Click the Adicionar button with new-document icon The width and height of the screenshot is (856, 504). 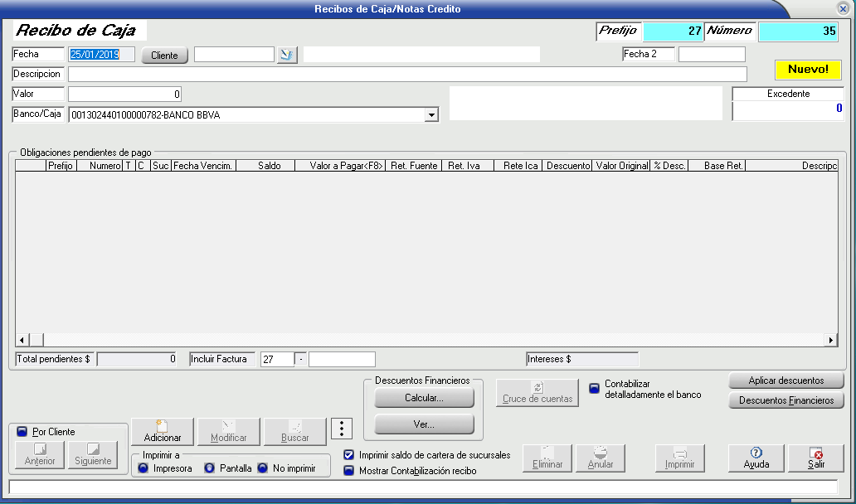coord(163,431)
